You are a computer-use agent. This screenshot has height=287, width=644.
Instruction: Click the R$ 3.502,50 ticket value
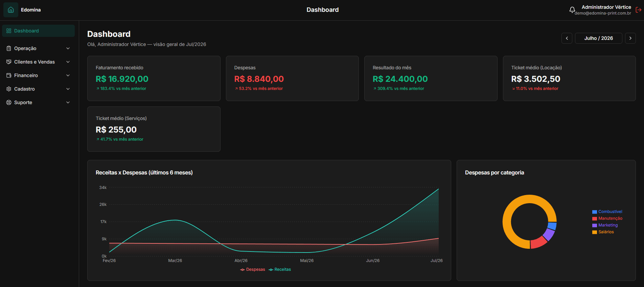536,79
